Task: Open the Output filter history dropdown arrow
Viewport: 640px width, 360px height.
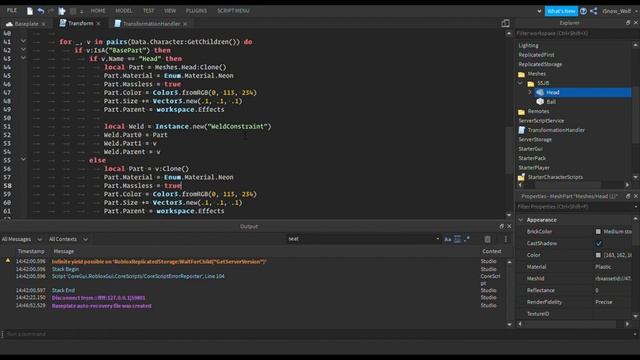Action: [438, 239]
